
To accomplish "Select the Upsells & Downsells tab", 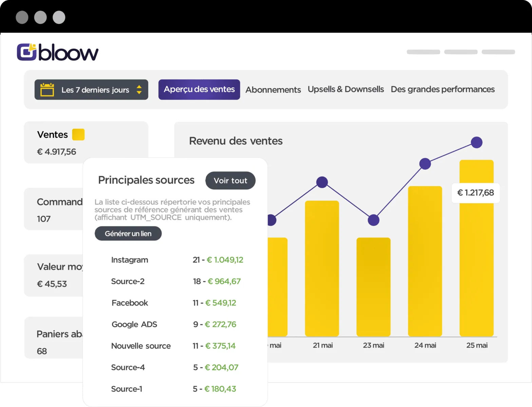I will (x=346, y=89).
